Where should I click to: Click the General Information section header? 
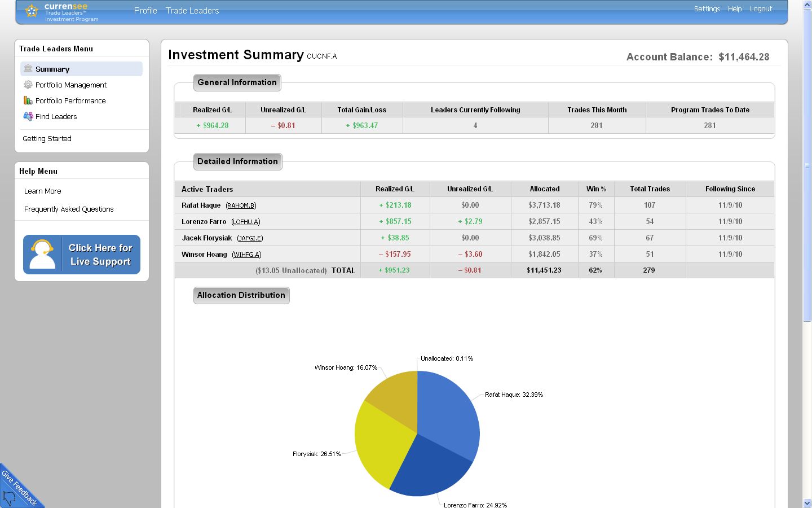237,82
